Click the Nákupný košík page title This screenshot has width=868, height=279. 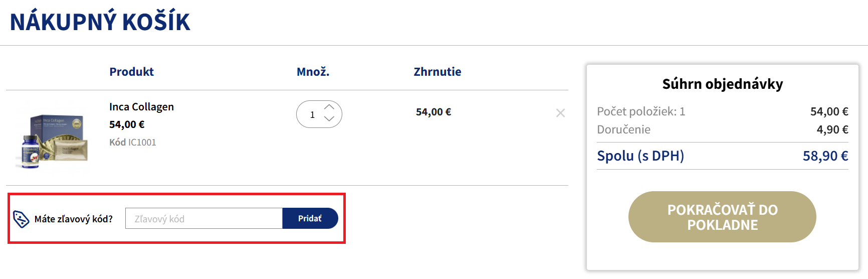(100, 22)
